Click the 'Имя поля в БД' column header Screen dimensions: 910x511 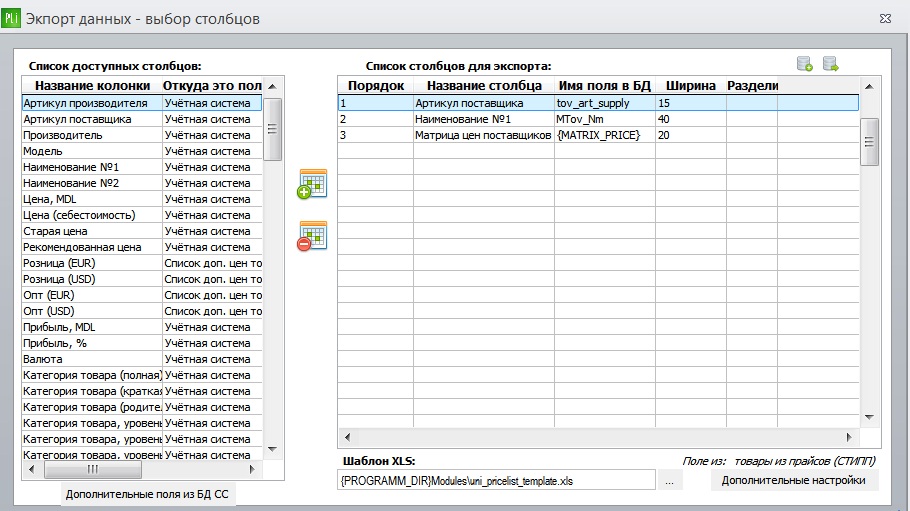point(605,85)
